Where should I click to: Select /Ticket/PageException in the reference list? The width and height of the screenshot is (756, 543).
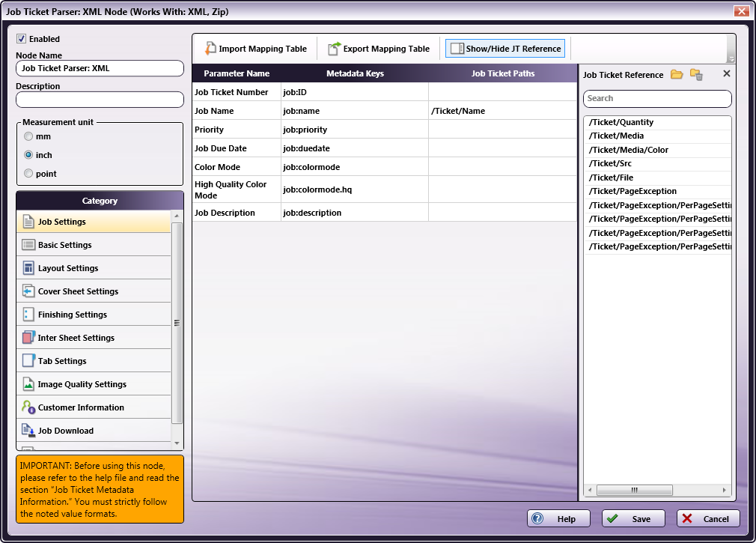point(657,191)
